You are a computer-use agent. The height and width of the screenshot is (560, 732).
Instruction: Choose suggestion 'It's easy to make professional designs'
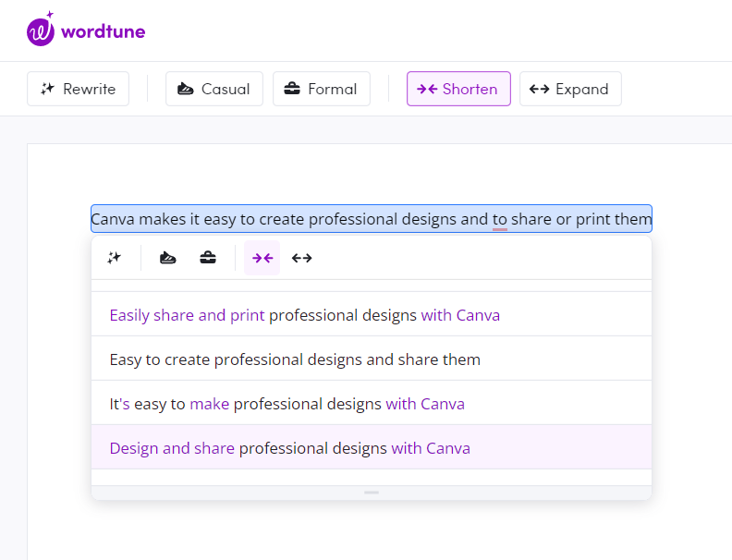point(372,403)
